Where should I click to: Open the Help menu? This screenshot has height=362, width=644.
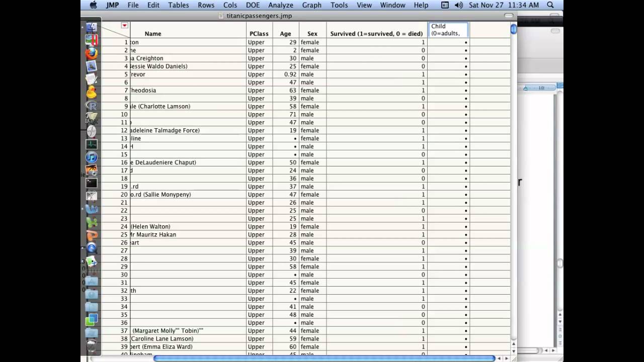click(421, 5)
